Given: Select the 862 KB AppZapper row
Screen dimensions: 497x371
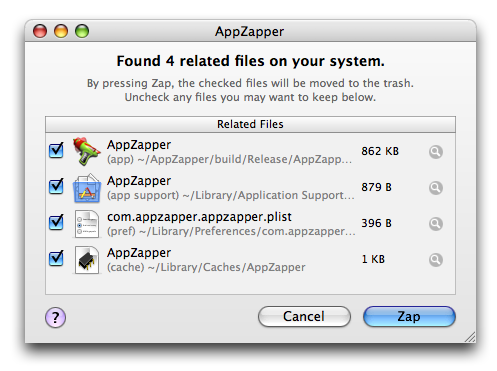Looking at the screenshot, I should pos(250,152).
